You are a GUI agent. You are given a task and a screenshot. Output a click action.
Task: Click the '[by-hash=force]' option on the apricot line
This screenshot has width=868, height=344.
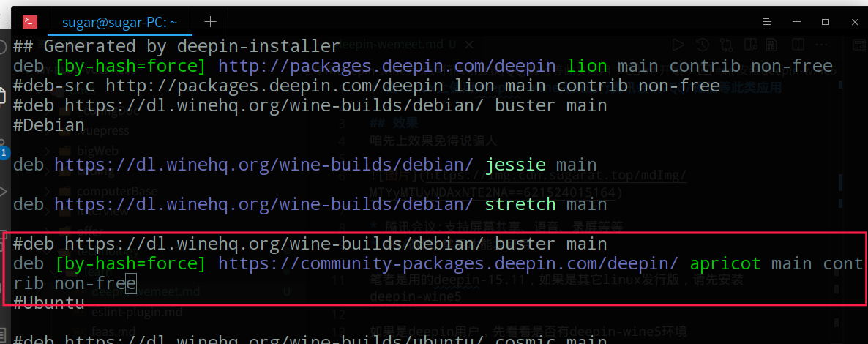131,263
